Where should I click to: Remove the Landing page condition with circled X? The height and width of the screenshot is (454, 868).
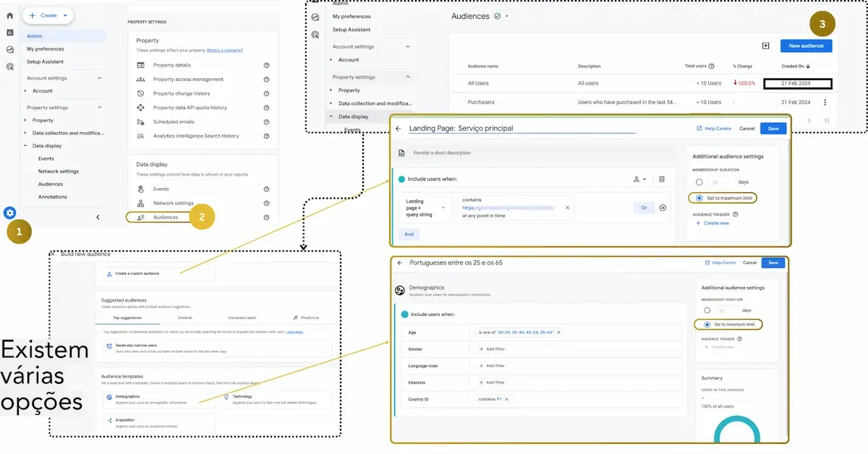[663, 208]
